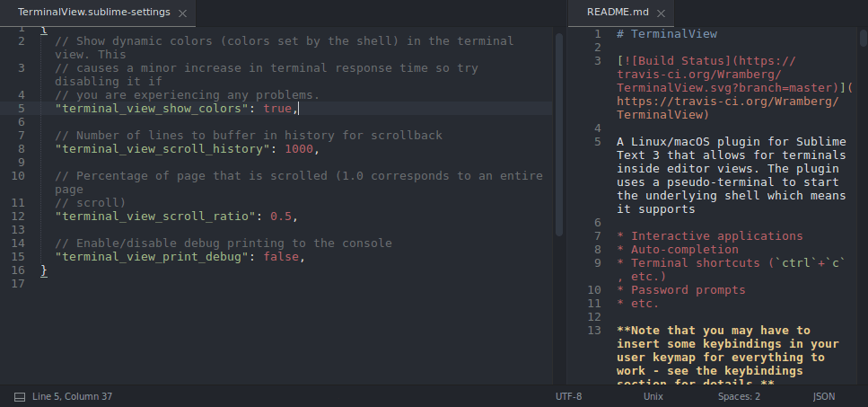Click line number 17 in left gutter
The height and width of the screenshot is (407, 868).
18,284
